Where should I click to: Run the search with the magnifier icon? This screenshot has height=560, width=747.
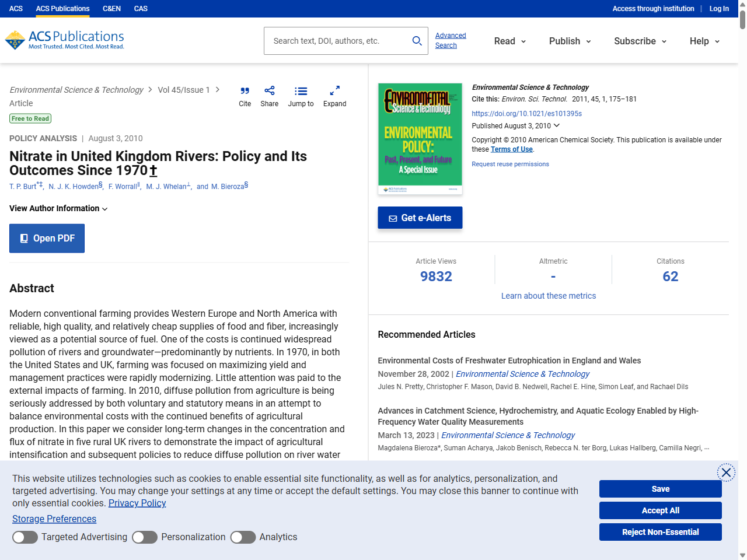coord(417,41)
